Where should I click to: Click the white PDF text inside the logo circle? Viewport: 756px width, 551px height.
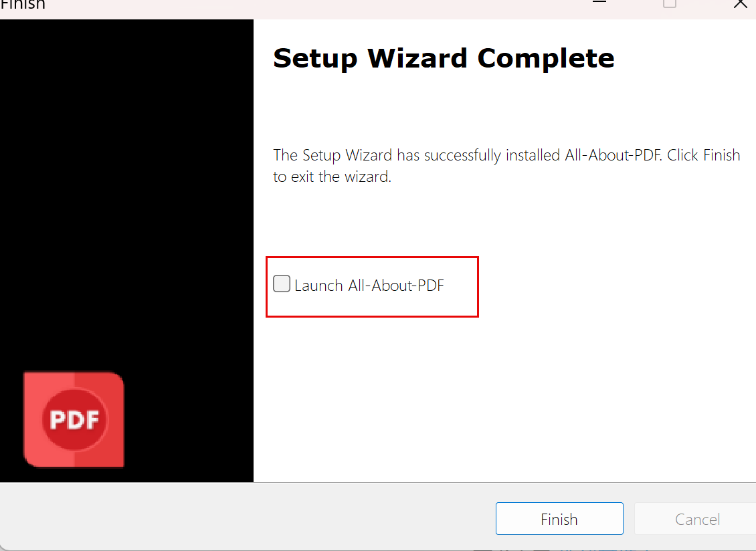pos(75,419)
